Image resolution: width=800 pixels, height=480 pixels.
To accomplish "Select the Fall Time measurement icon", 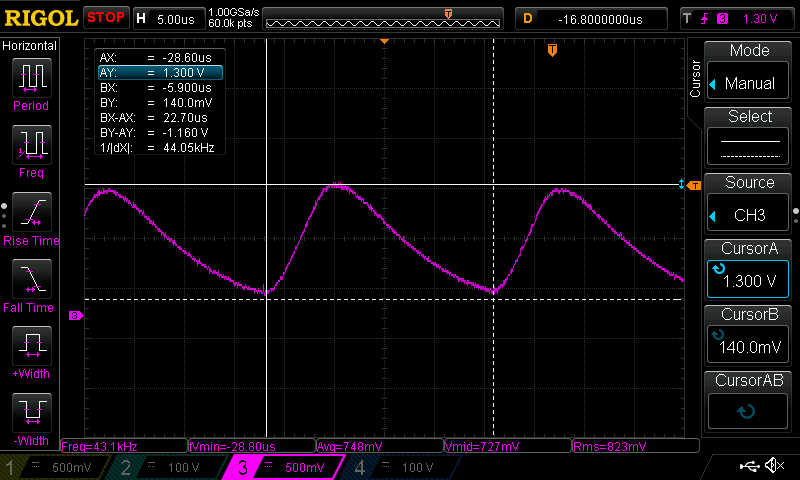I will (32, 279).
